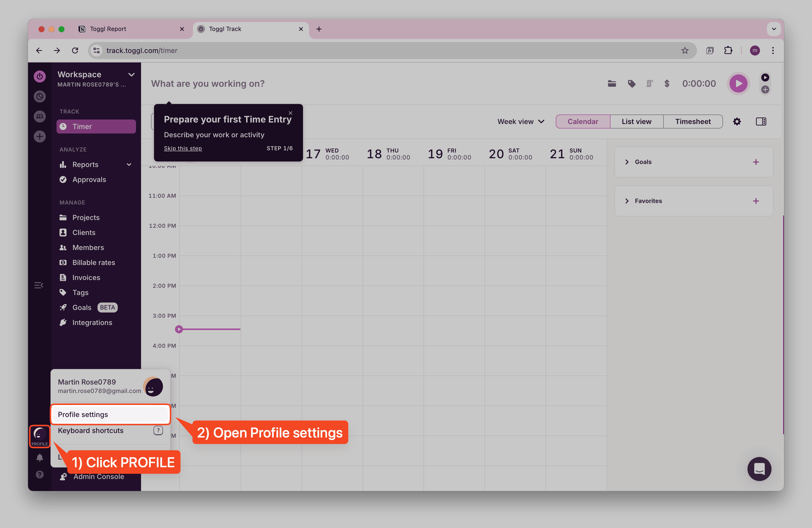Open the notifications bell icon
Screen dimensions: 812x528
tap(39, 457)
